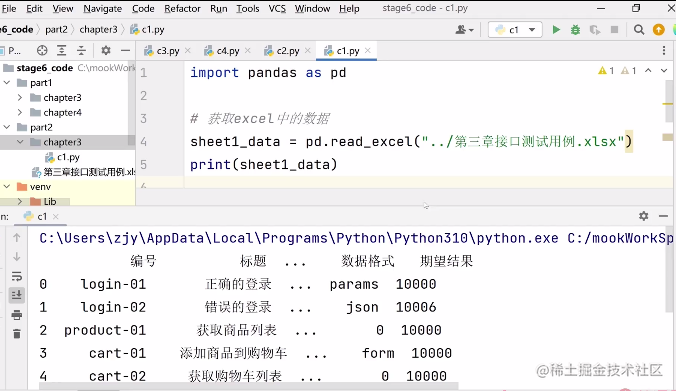Toggle soft-wrap in run console

click(17, 276)
